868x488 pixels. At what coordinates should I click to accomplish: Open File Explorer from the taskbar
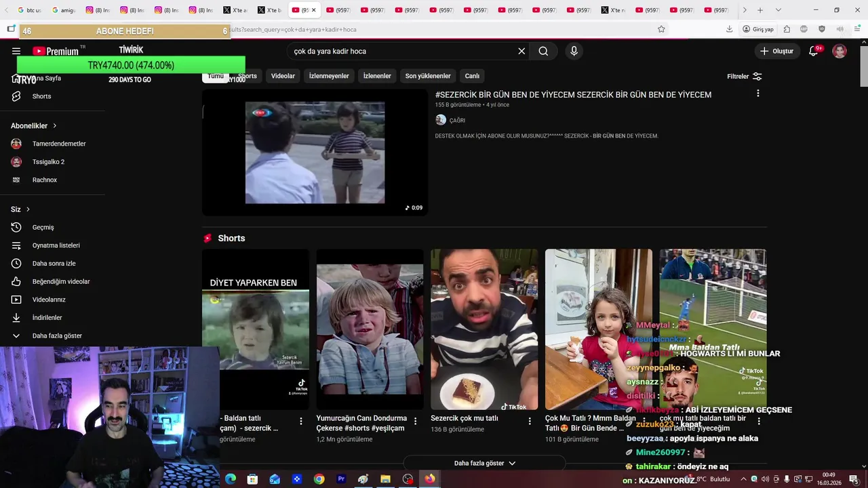click(x=385, y=479)
